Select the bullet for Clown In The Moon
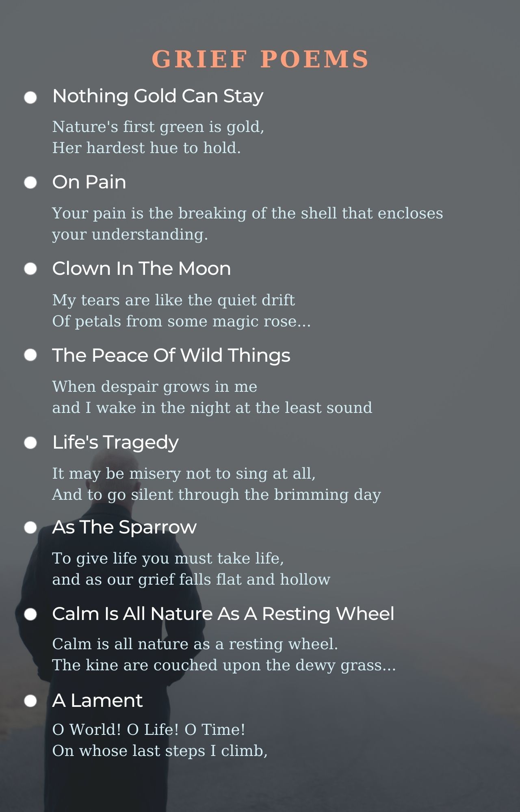This screenshot has height=812, width=520. click(30, 269)
